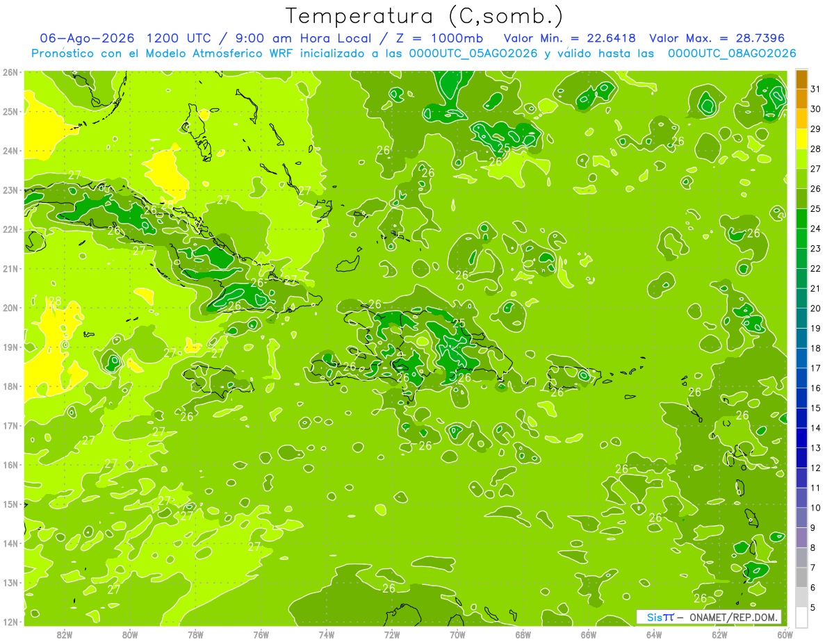This screenshot has width=834, height=644.
Task: Click the blue "Sis" logo in the attribution box
Action: point(654,618)
